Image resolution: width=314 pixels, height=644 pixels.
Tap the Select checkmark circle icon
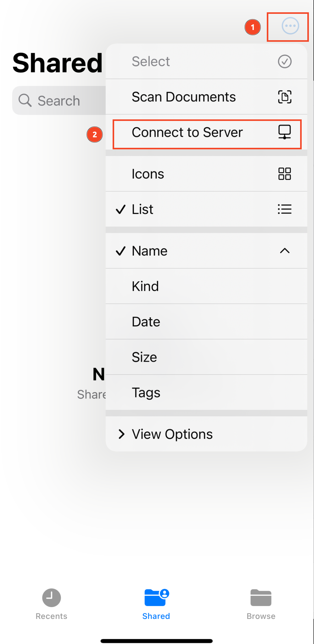(284, 61)
